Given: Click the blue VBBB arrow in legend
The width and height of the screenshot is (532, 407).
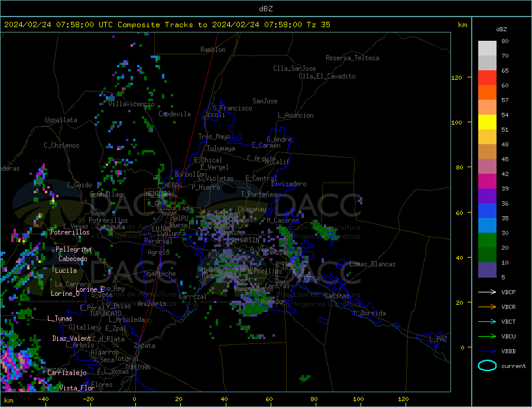Looking at the screenshot, I should (487, 351).
